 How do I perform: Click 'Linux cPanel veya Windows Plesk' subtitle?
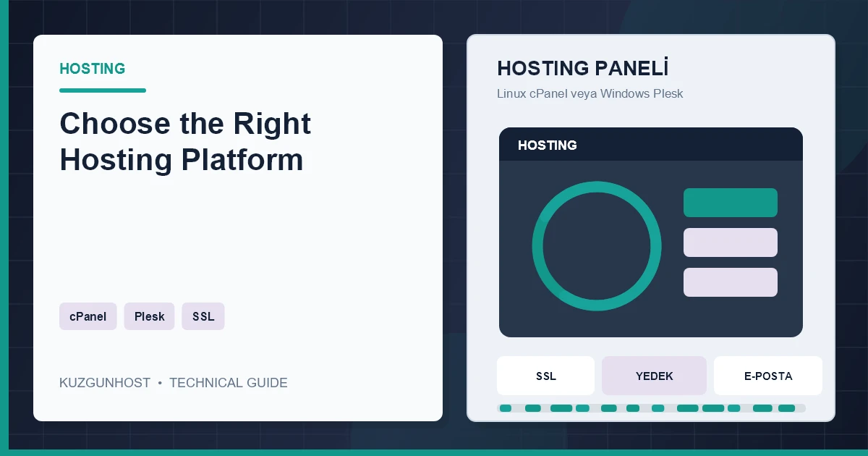point(590,94)
